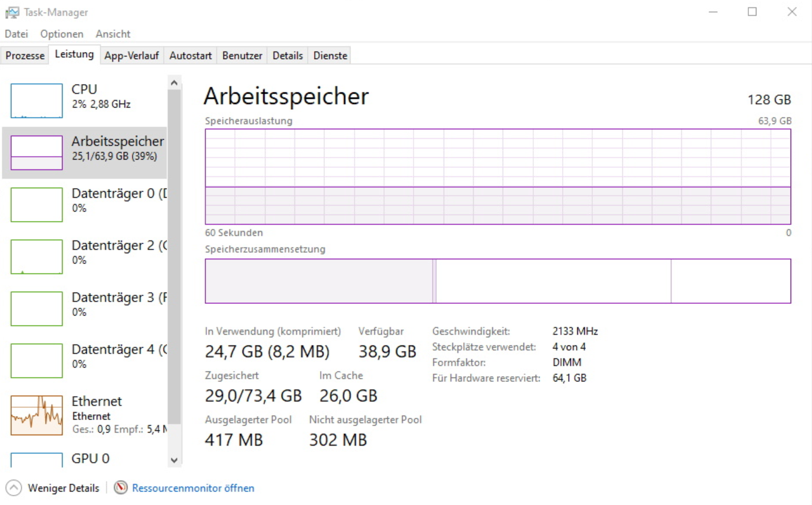812x505 pixels.
Task: Open the Ethernet network graph
Action: point(36,415)
